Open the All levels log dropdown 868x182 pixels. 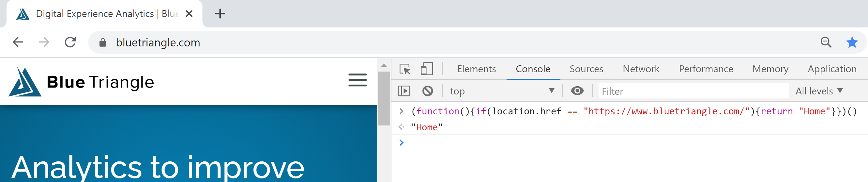819,91
